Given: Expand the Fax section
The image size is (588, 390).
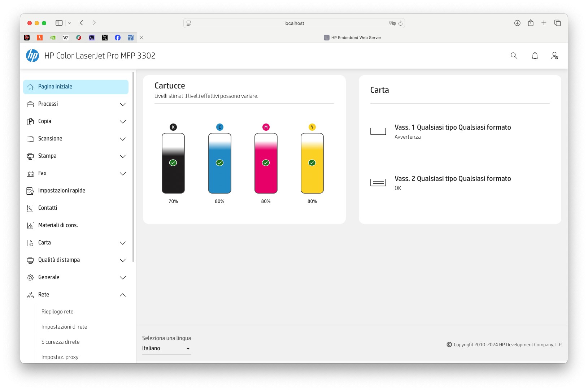Looking at the screenshot, I should [123, 174].
